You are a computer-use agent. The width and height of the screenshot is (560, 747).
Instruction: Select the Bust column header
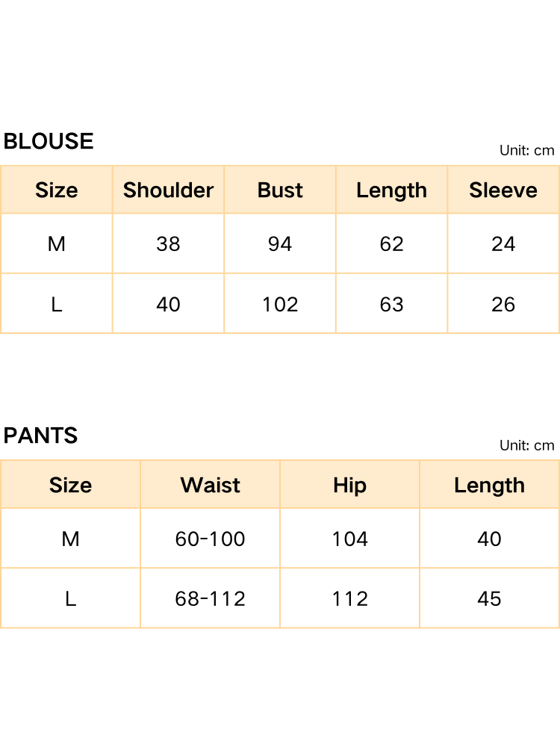(x=280, y=190)
